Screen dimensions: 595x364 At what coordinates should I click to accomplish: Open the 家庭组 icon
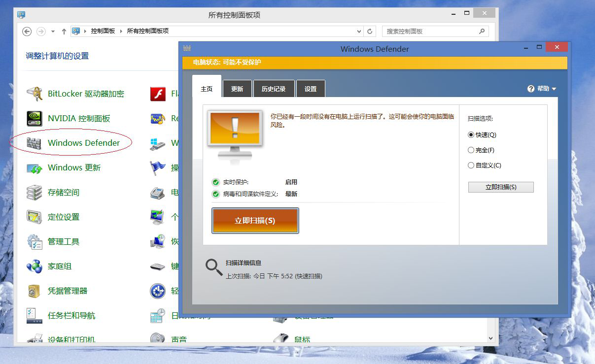click(35, 266)
